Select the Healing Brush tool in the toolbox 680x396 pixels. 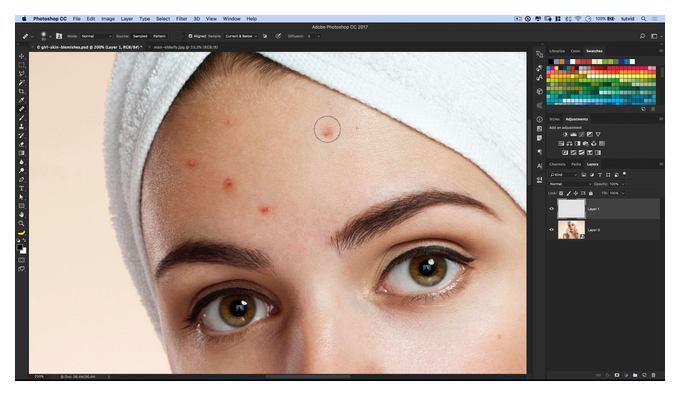point(21,109)
